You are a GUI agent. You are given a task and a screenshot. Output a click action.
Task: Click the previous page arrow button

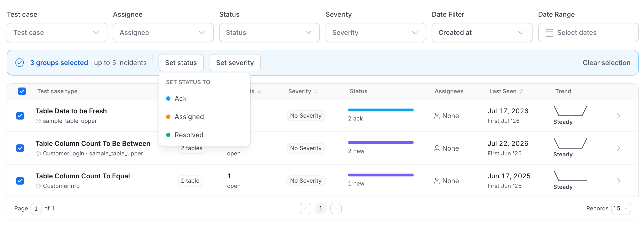pos(305,208)
